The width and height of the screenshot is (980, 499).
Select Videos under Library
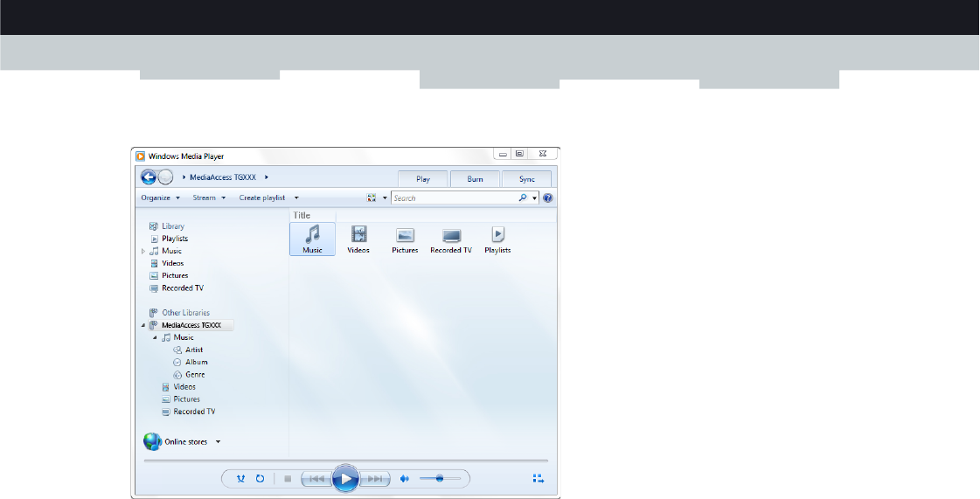coord(172,263)
